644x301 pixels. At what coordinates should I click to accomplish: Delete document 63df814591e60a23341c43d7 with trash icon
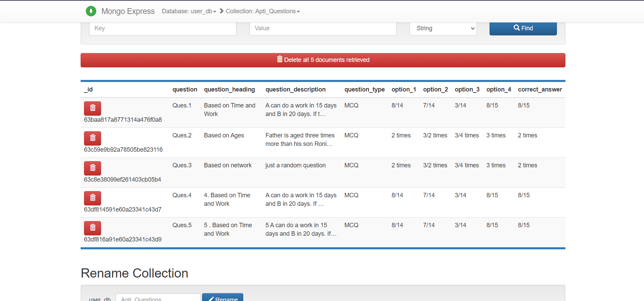point(93,198)
